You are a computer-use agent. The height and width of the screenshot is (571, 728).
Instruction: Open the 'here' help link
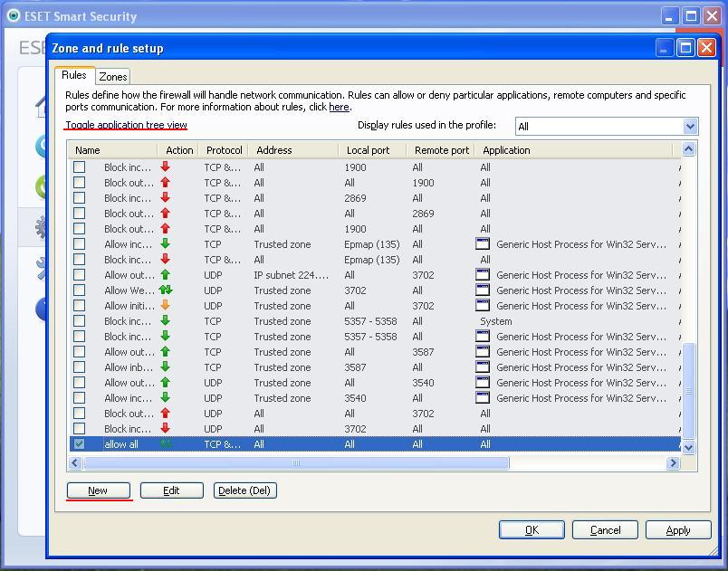[339, 107]
